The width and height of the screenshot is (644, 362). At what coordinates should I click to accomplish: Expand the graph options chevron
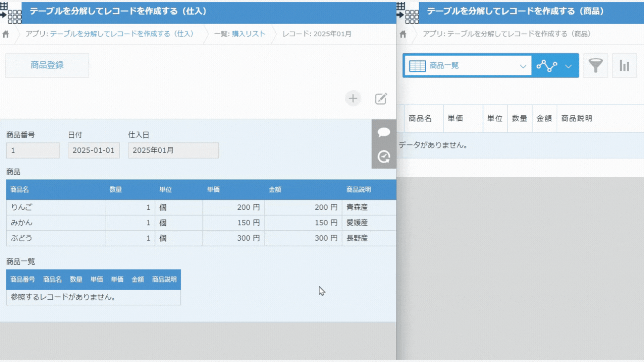tap(568, 66)
